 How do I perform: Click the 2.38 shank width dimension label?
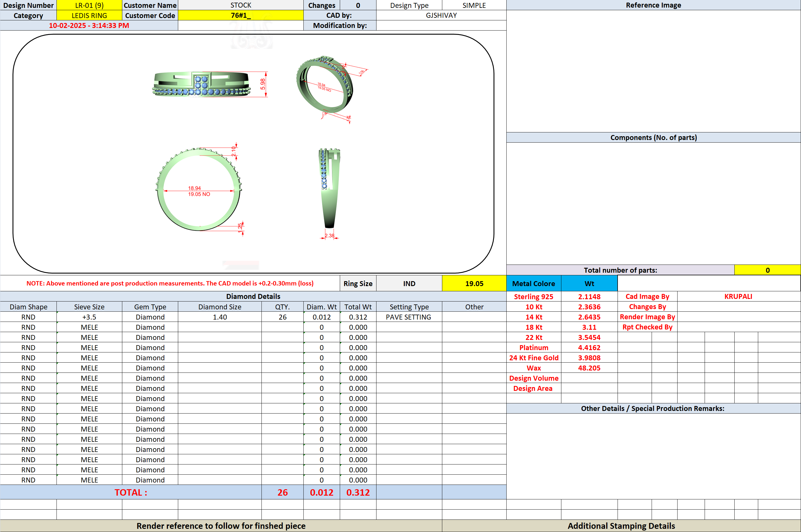click(330, 235)
